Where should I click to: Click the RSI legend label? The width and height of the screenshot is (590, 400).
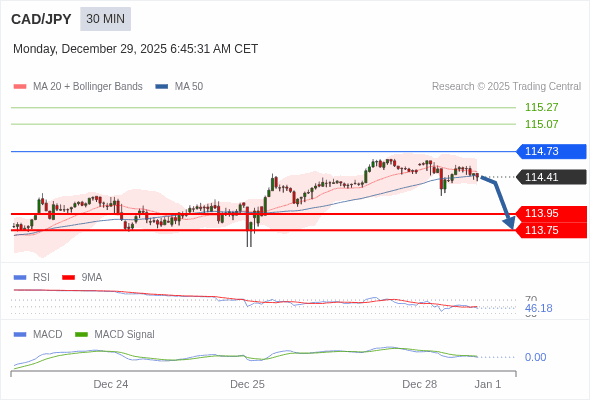click(41, 278)
